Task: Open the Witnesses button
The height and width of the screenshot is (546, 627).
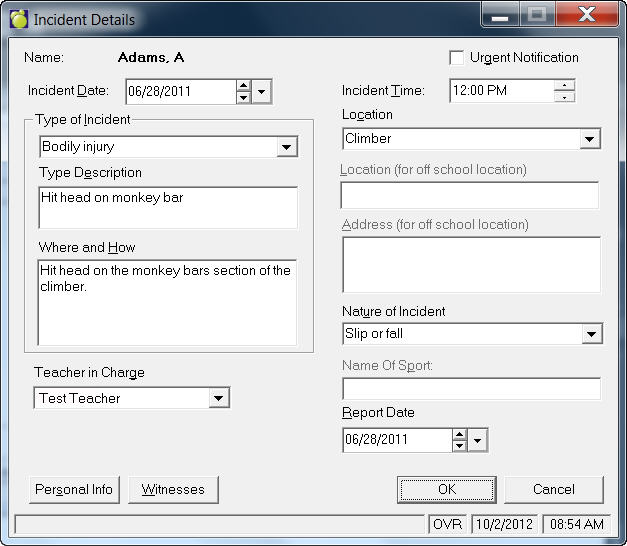Action: pyautogui.click(x=173, y=490)
